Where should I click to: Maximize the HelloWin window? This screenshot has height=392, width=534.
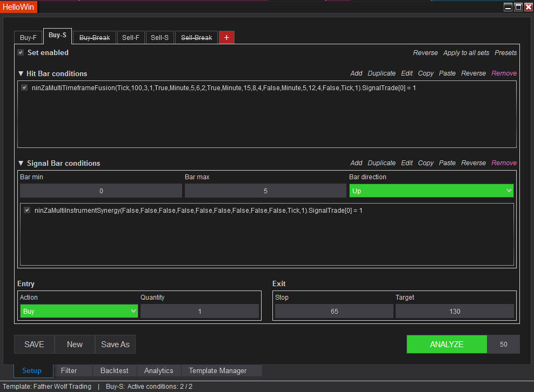tap(518, 7)
